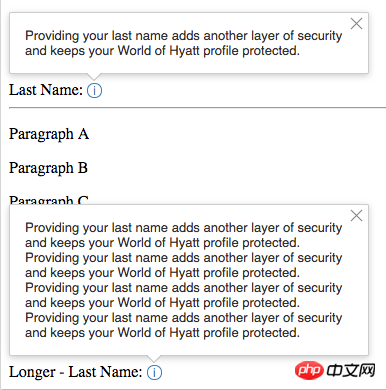Image resolution: width=386 pixels, height=390 pixels.
Task: Select the 'Last Name:' label text
Action: (x=46, y=90)
